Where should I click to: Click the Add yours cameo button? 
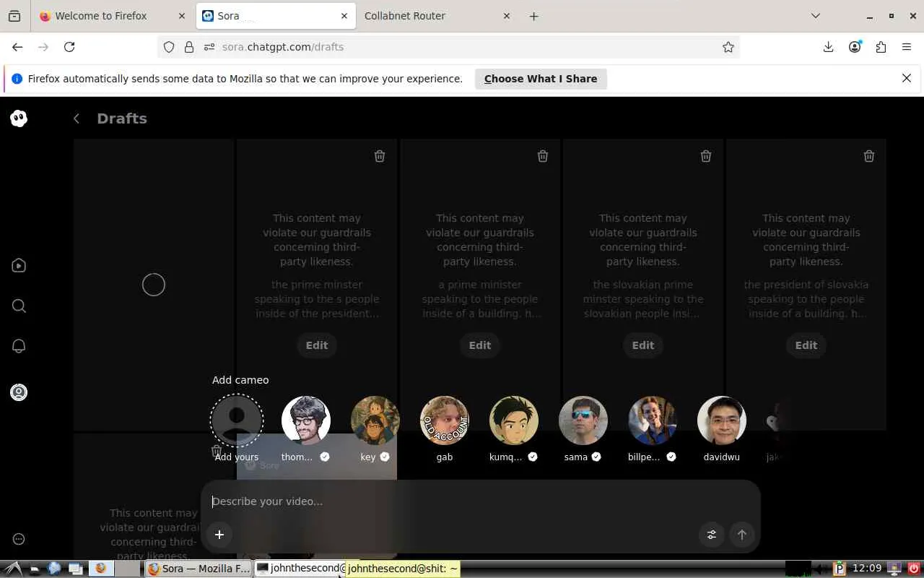point(237,420)
